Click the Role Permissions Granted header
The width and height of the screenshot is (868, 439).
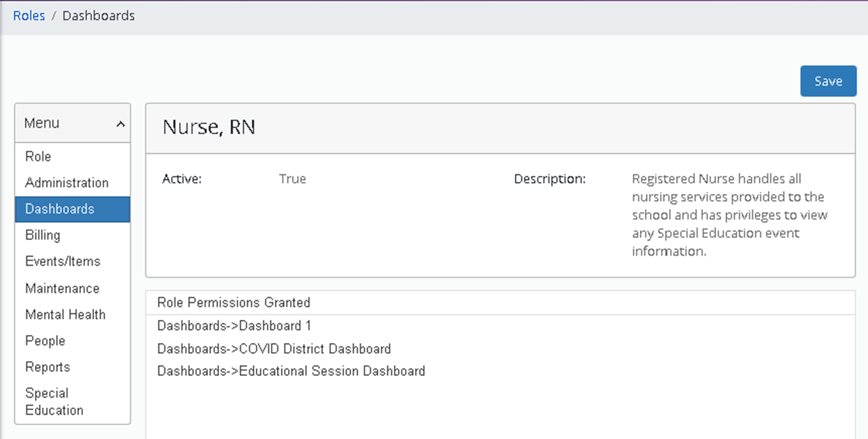point(233,303)
